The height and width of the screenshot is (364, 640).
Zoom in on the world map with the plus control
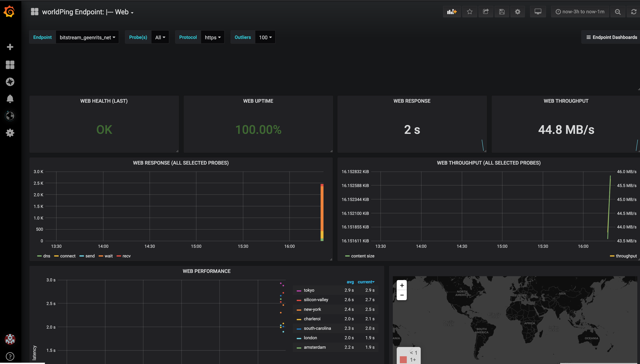402,285
